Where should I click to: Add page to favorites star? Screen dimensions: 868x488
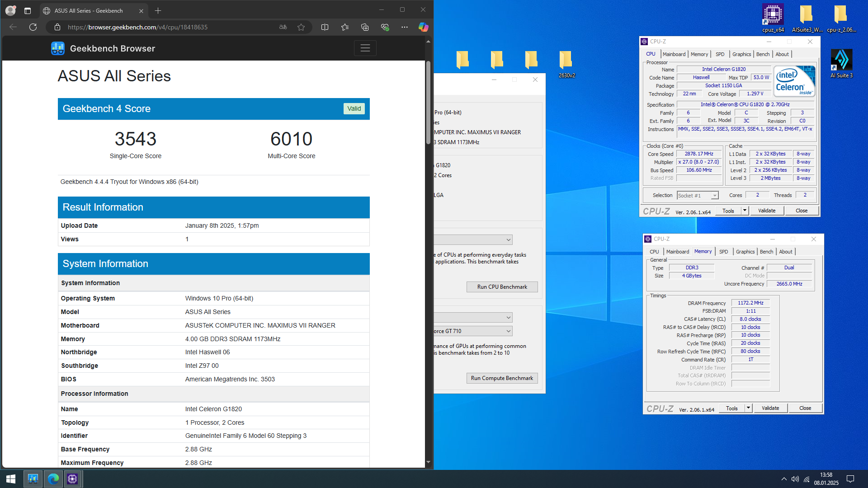301,27
